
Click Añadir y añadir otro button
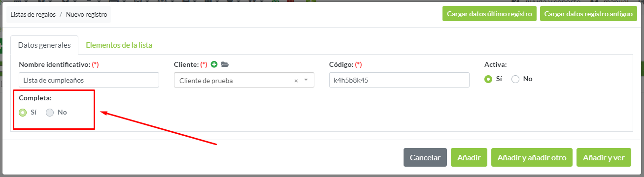(532, 158)
